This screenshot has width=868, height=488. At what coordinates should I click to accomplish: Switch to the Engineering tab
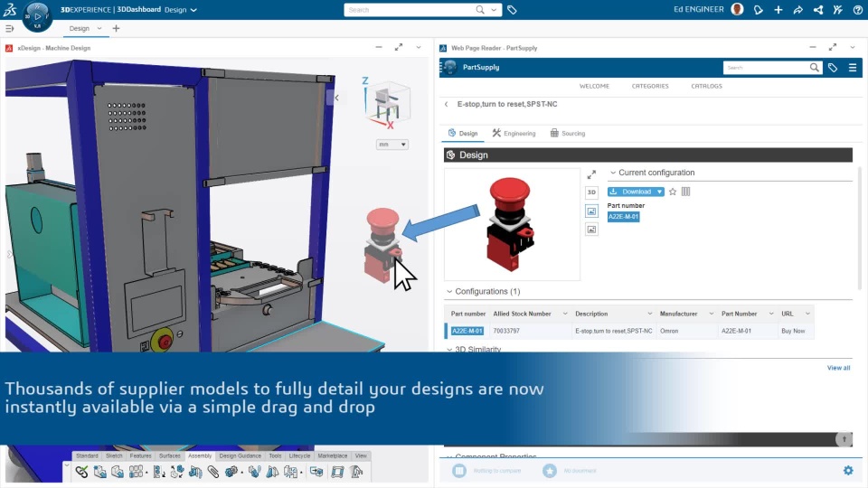tap(514, 134)
